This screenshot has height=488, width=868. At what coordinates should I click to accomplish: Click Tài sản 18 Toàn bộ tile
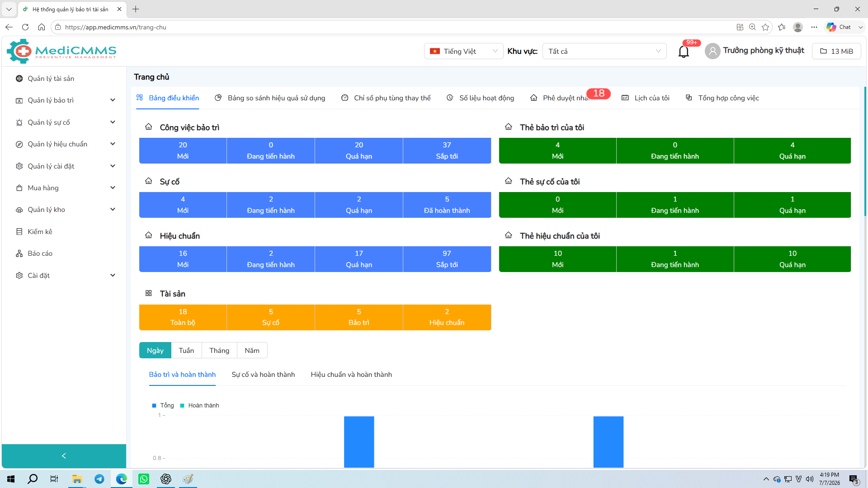pos(183,317)
